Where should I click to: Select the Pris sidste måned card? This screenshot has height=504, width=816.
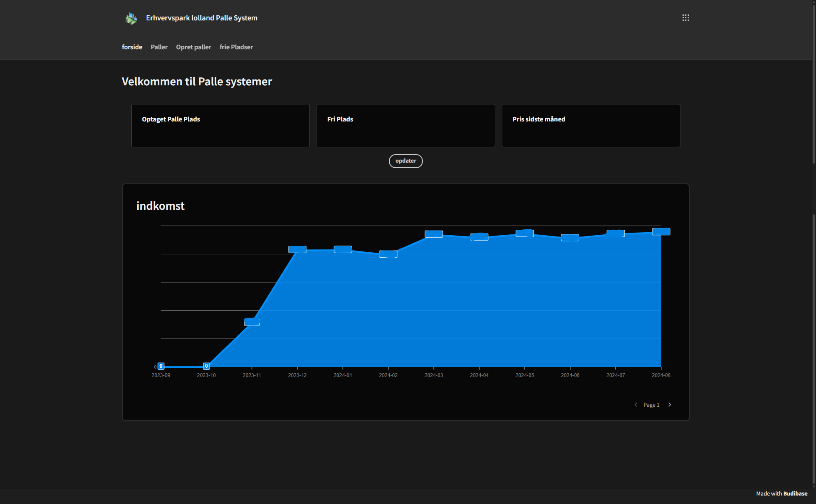[x=591, y=126]
